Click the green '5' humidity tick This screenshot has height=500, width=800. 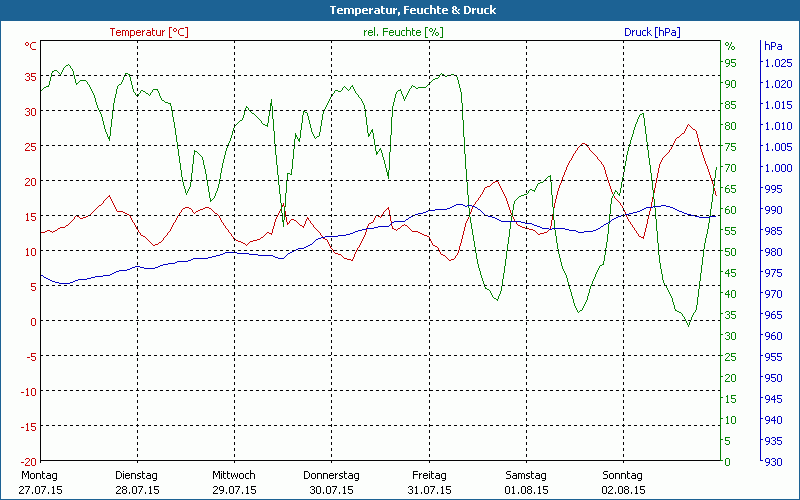point(728,440)
